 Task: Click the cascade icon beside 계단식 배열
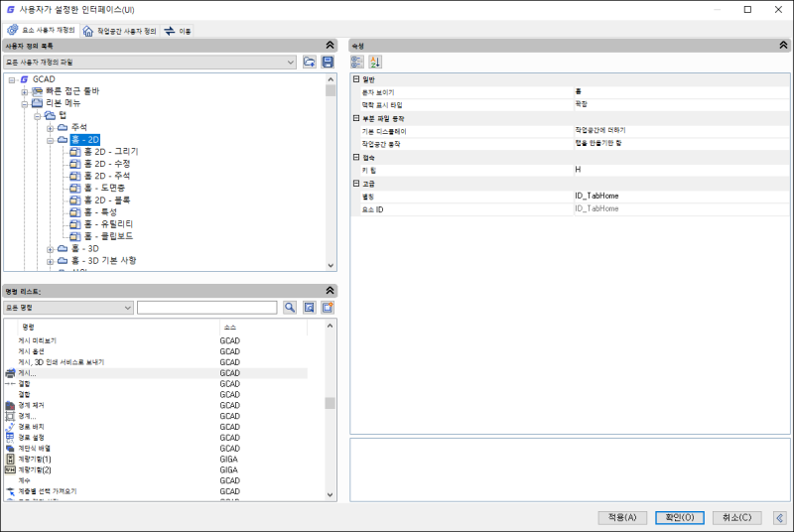tap(10, 449)
